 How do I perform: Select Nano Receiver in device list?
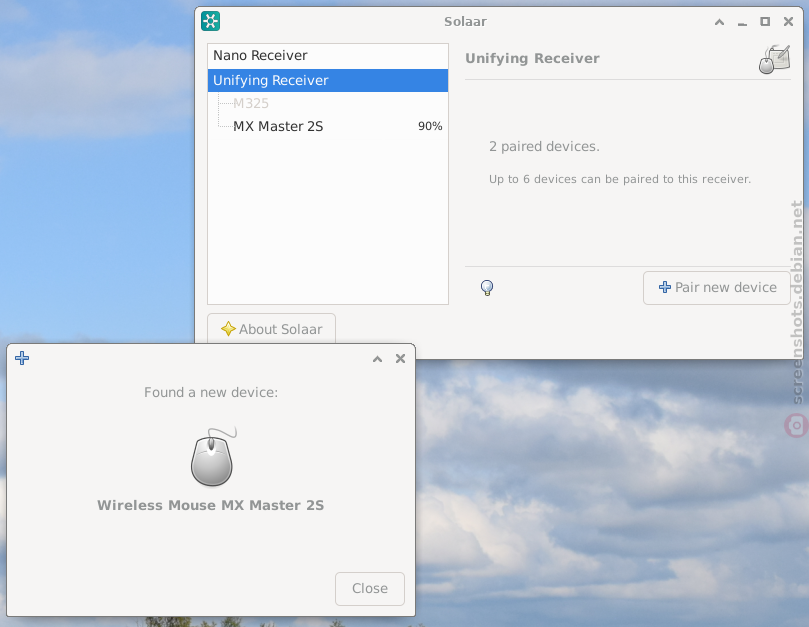coord(328,56)
